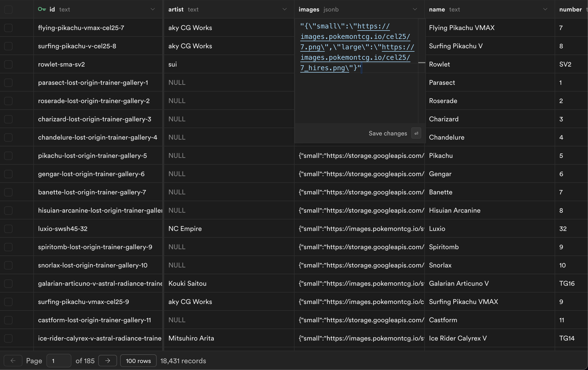
Task: Check the rowlet-sma-sv2 row checkbox
Action: 8,64
